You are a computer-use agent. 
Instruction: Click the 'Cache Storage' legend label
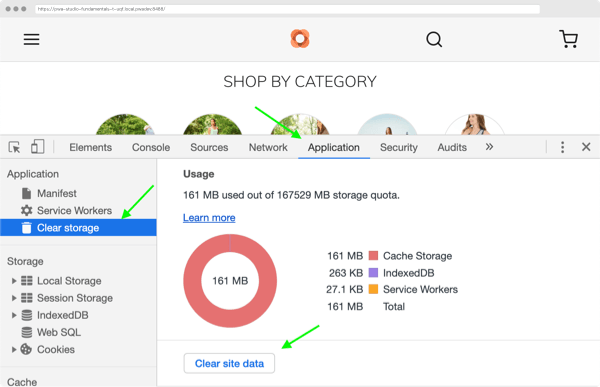[x=417, y=256]
